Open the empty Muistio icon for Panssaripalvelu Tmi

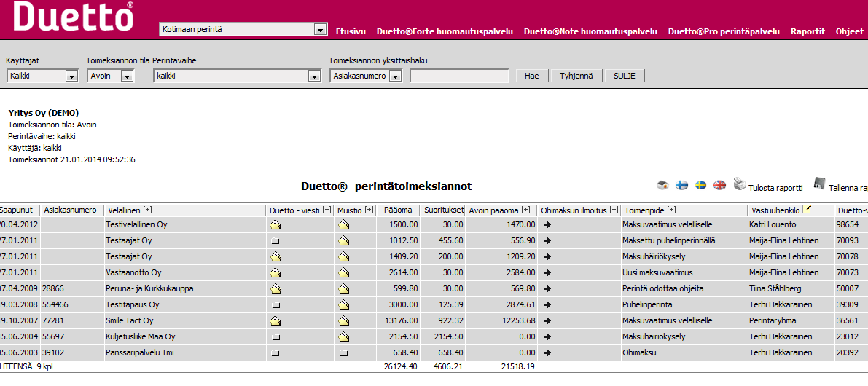click(344, 353)
